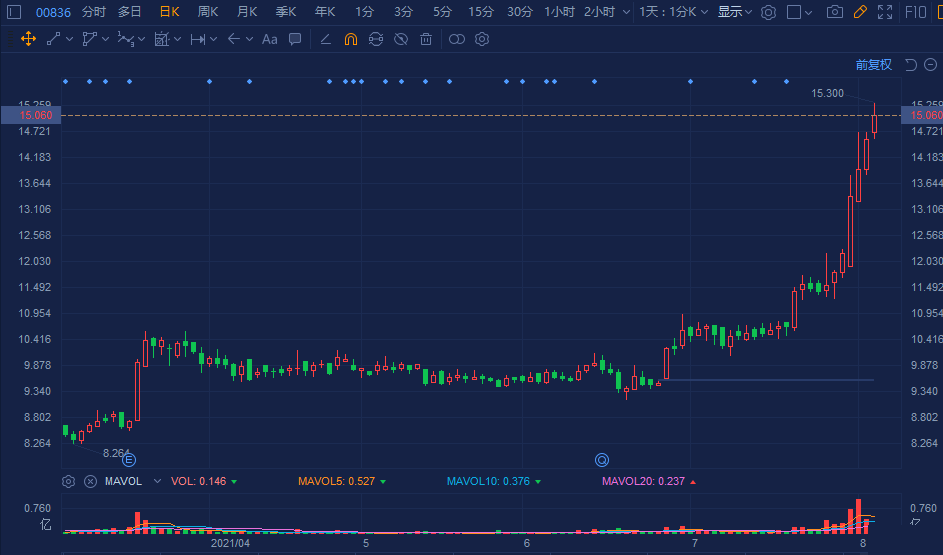Remove MAVOL indicator with X circle
This screenshot has width=943, height=555.
tap(90, 482)
